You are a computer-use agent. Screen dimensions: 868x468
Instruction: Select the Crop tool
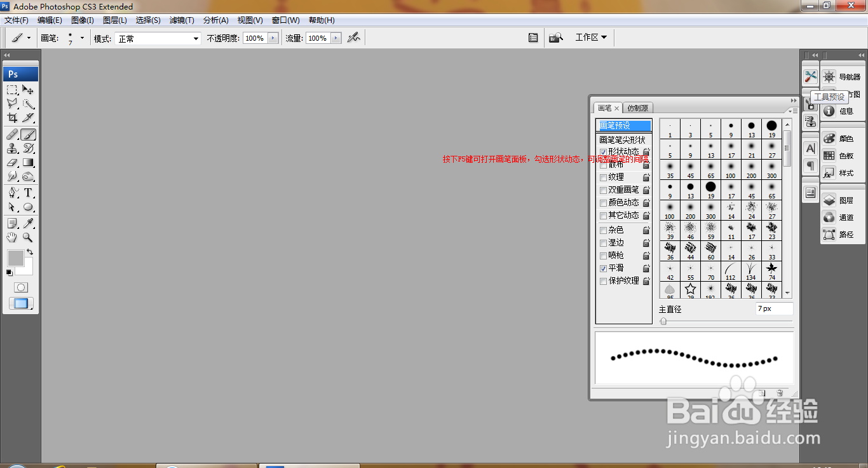click(x=12, y=118)
